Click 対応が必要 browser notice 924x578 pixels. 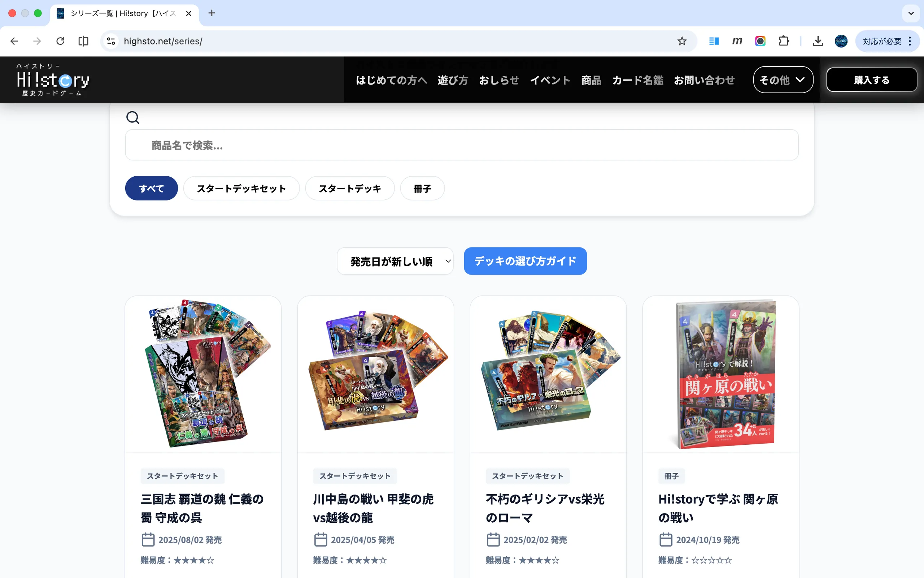coord(882,41)
